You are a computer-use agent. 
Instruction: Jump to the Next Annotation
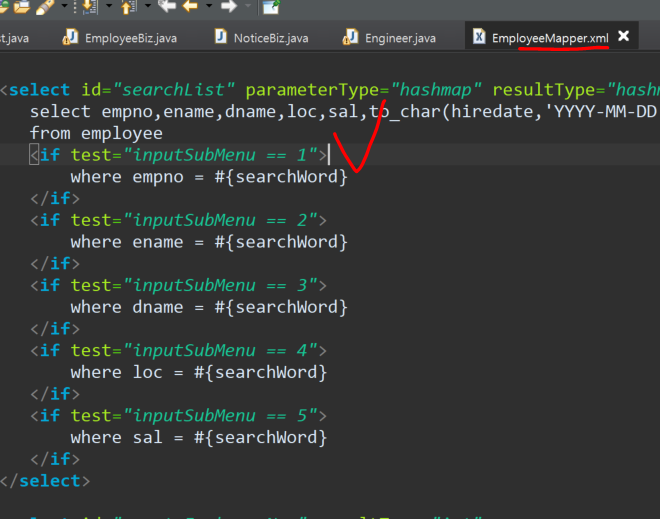[x=90, y=6]
